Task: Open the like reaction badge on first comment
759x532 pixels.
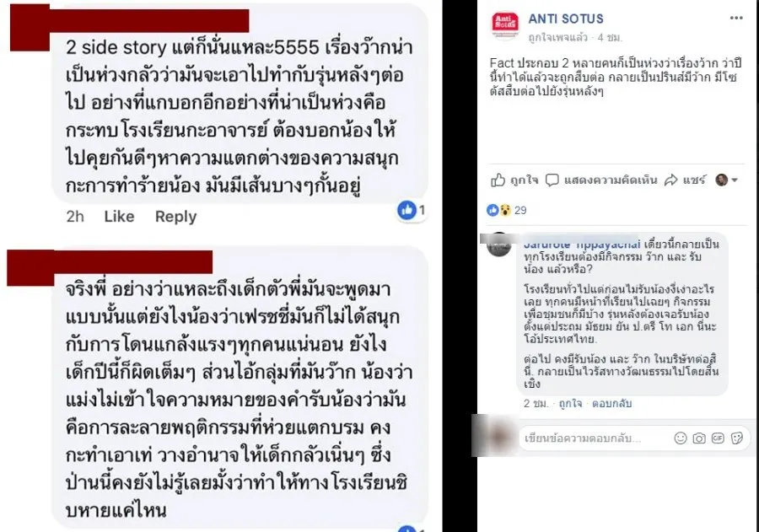Action: click(x=411, y=210)
